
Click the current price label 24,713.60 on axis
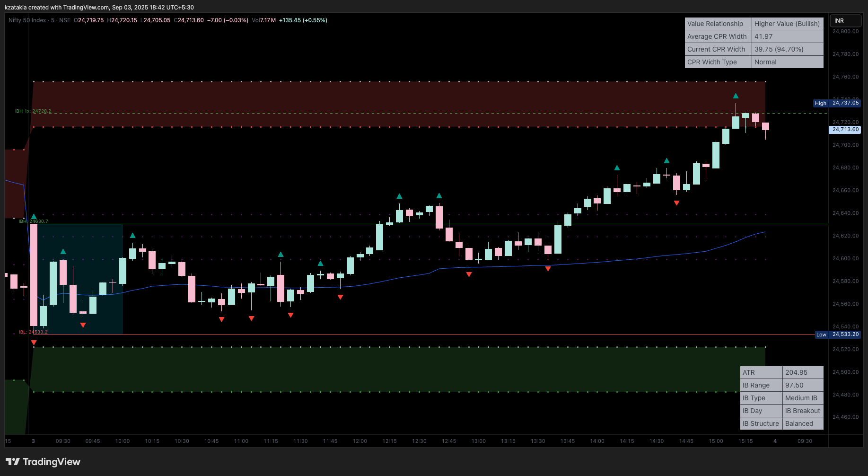[x=845, y=130]
